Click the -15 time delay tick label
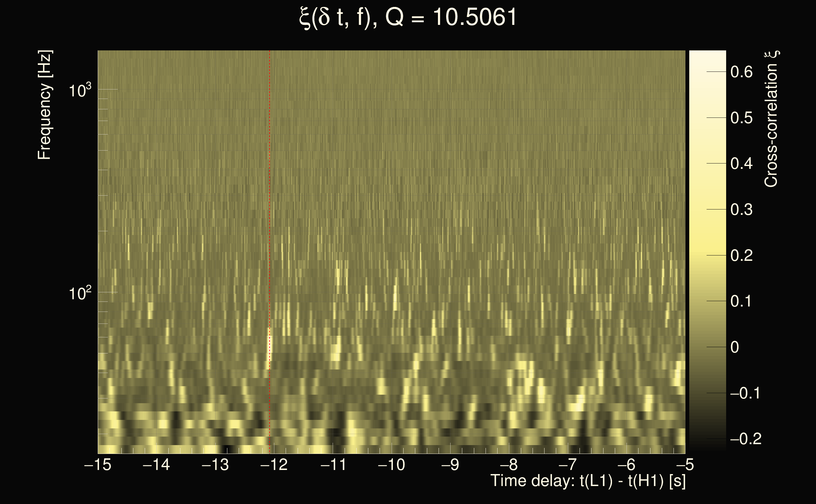 98,465
